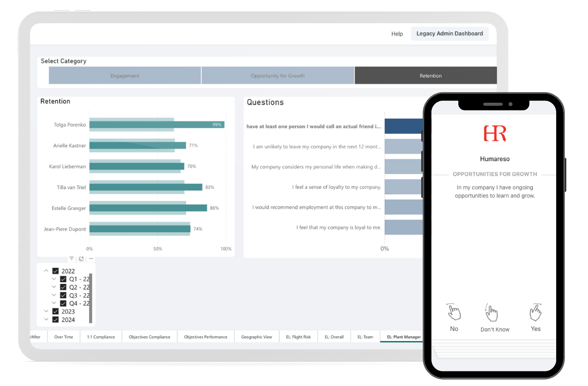Screen dimensions: 588x386
Task: Tap the Yes swipe hand icon
Action: point(535,312)
